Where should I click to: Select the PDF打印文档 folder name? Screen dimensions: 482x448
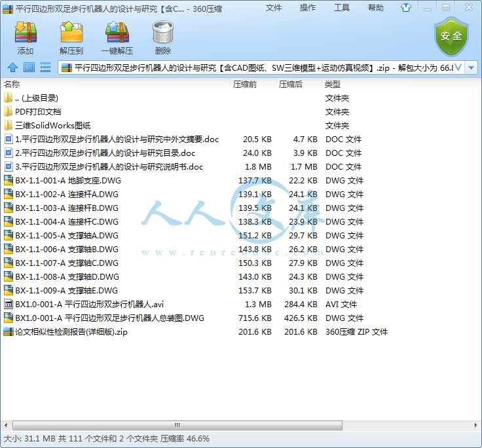tap(38, 111)
